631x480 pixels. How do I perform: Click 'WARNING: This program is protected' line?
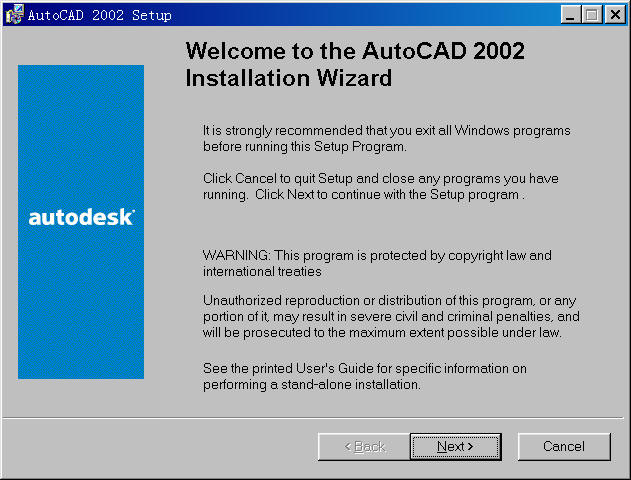[x=377, y=255]
